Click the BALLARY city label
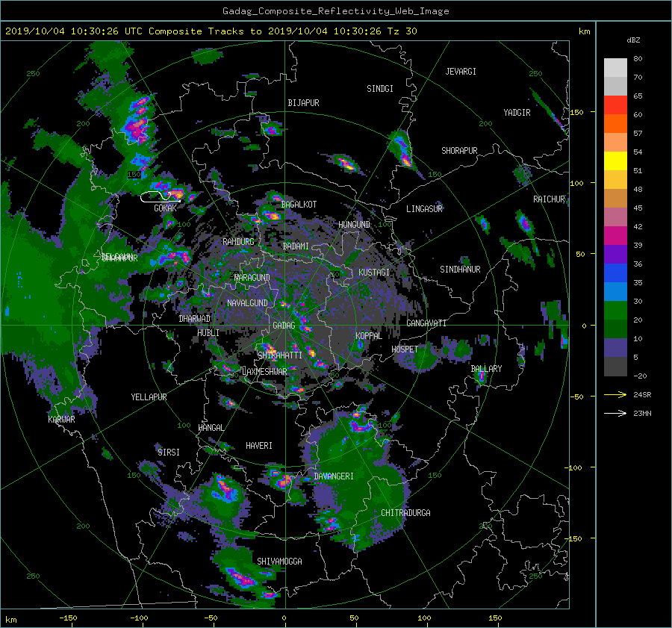This screenshot has width=672, height=628. (486, 369)
